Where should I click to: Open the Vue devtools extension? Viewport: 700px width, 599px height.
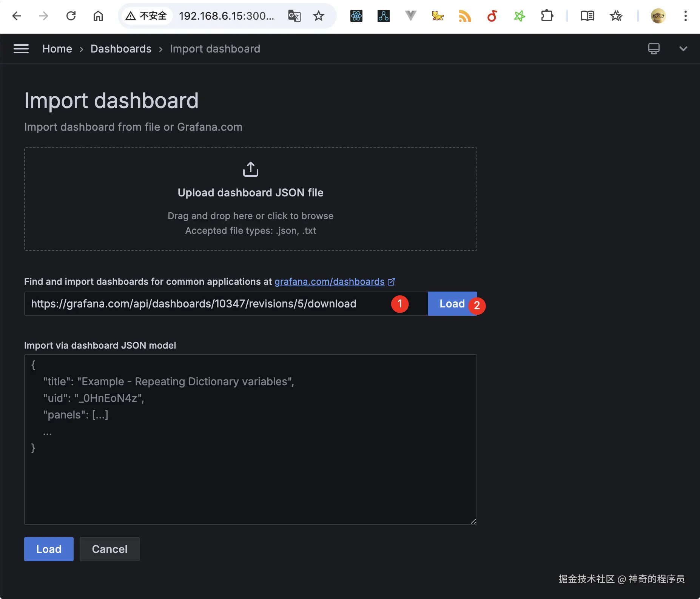pos(410,16)
